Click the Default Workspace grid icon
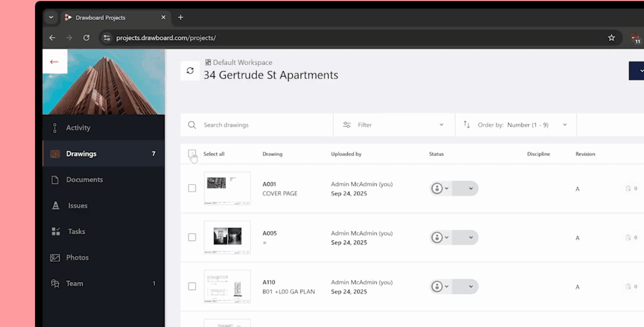Image resolution: width=644 pixels, height=327 pixels. pyautogui.click(x=208, y=62)
